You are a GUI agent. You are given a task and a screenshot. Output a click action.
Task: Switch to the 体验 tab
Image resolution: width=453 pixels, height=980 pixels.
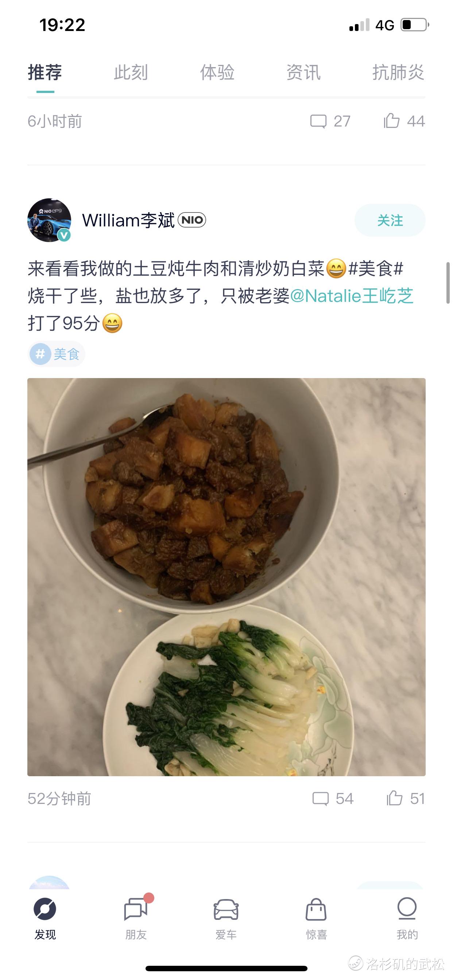point(217,72)
